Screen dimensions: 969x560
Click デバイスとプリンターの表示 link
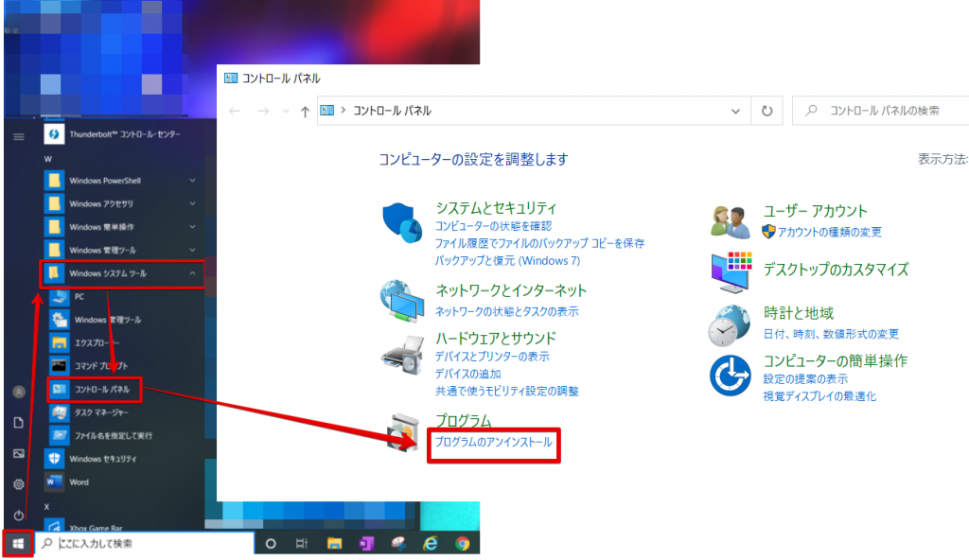coord(492,357)
